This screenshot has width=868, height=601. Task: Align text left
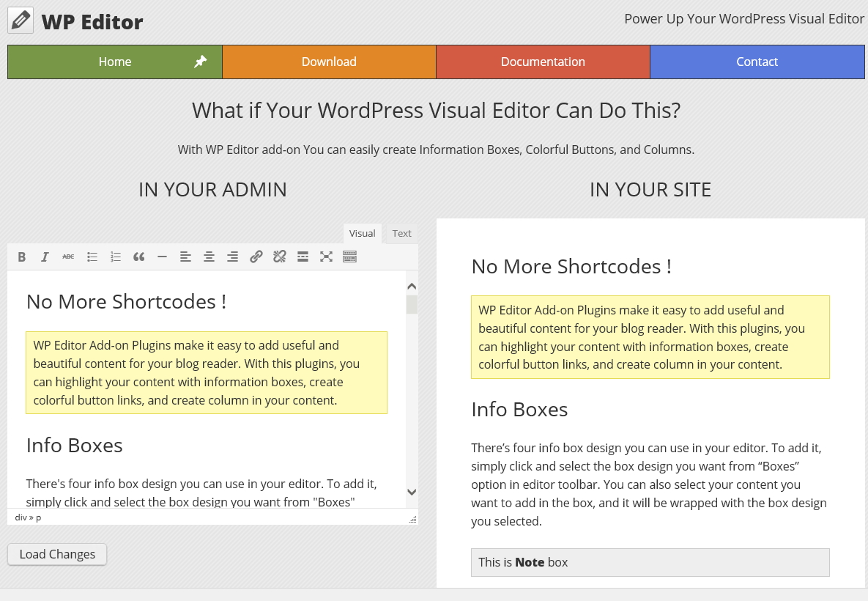[x=185, y=257]
